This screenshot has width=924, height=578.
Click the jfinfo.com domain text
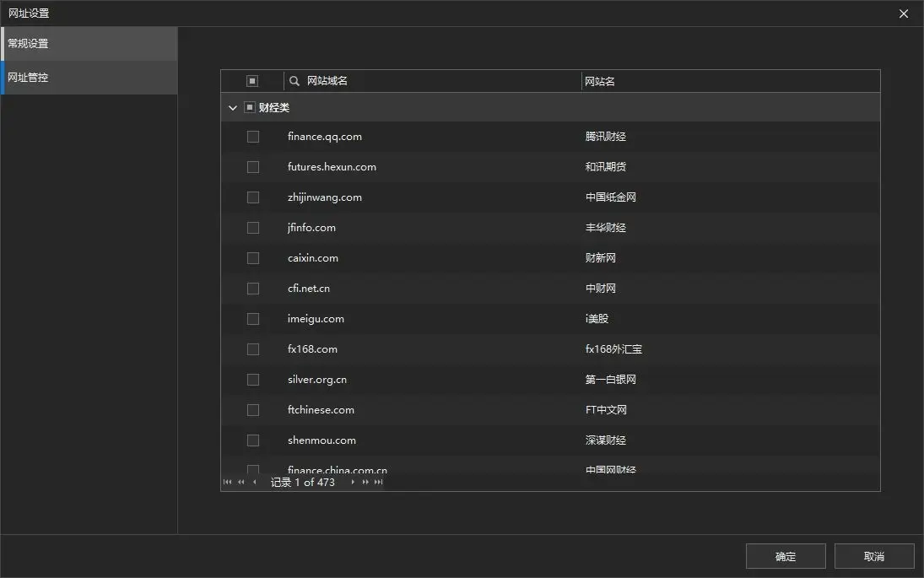pos(311,228)
